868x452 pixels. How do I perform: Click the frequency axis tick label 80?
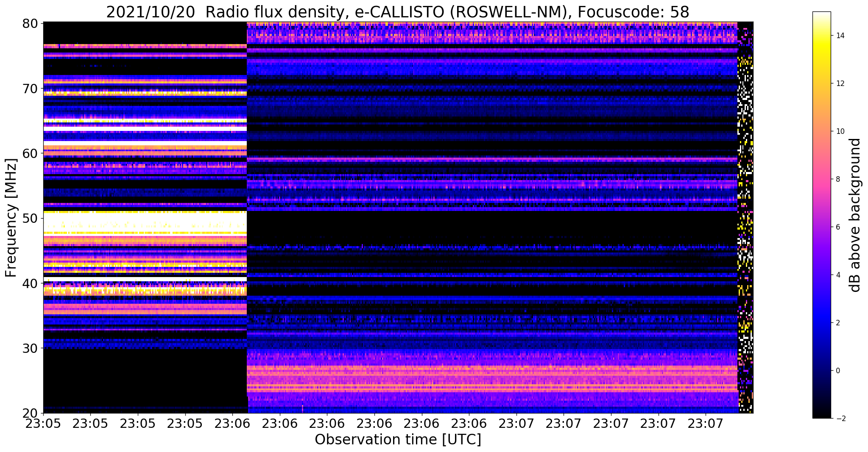click(30, 23)
